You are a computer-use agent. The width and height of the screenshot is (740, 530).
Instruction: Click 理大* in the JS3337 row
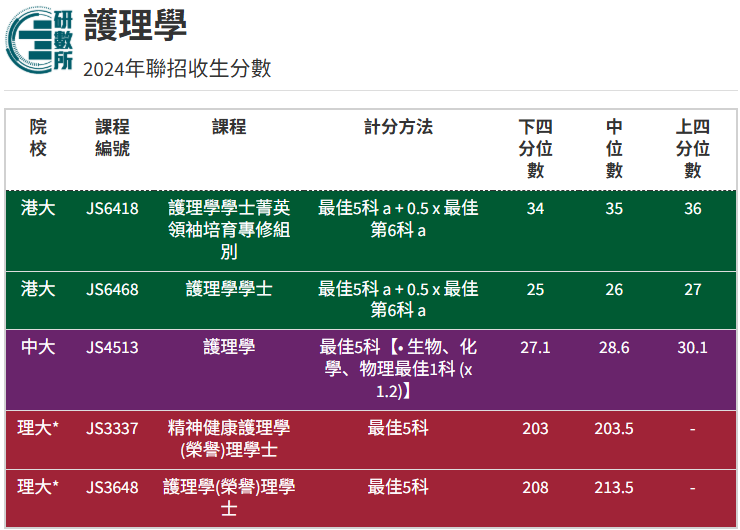click(x=38, y=428)
